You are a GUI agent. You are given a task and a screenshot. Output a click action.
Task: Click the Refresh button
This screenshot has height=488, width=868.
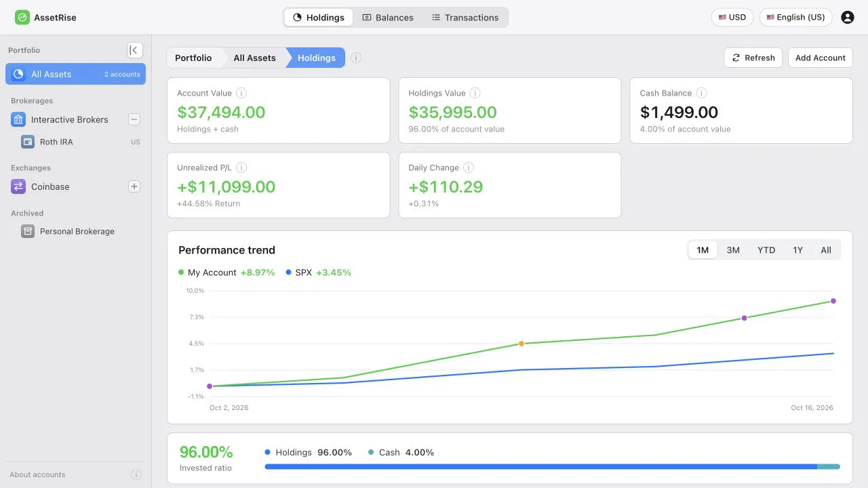pos(753,58)
